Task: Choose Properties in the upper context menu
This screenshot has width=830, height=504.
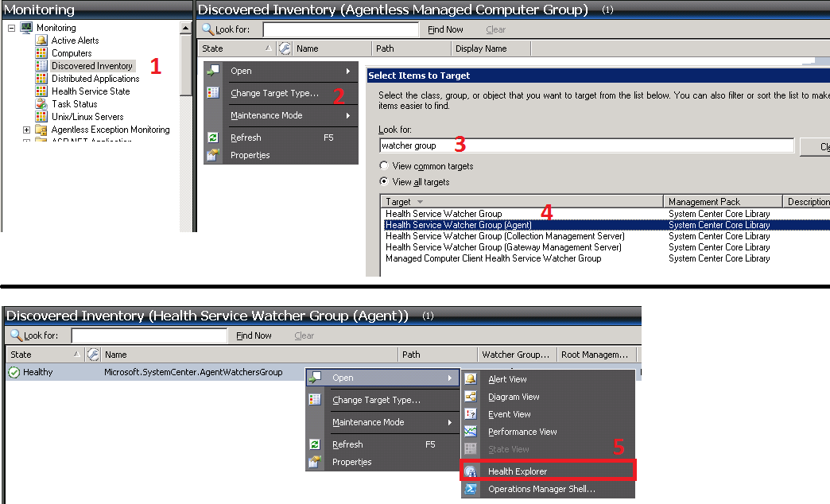Action: click(250, 155)
